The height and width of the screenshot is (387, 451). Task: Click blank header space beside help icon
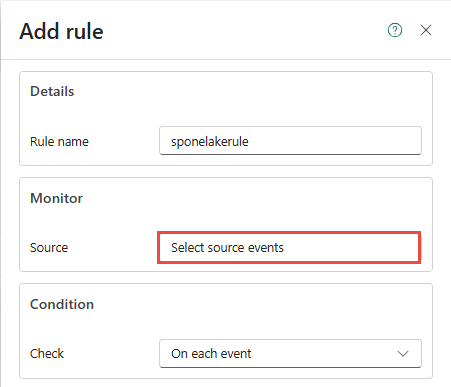[243, 31]
